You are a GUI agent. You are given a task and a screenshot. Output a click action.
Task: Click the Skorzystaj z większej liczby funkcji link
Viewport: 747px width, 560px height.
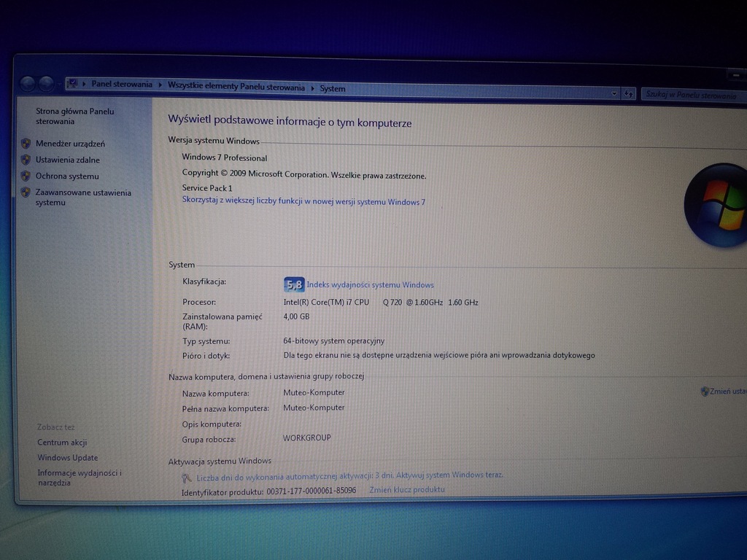pos(303,201)
